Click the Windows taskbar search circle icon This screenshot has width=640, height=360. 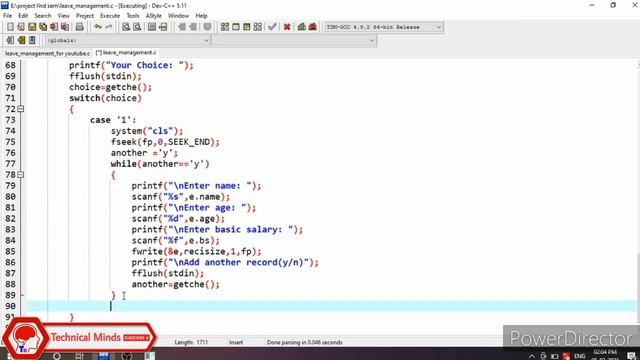(x=57, y=356)
